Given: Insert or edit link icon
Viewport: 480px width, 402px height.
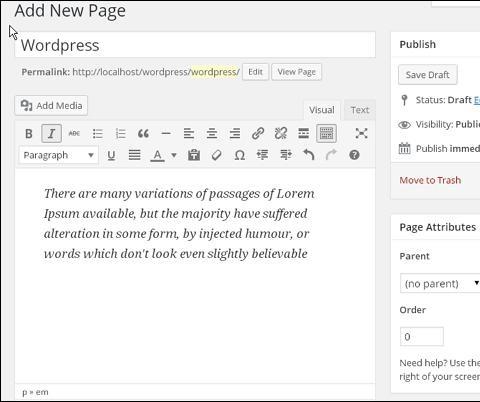Looking at the screenshot, I should pyautogui.click(x=258, y=134).
